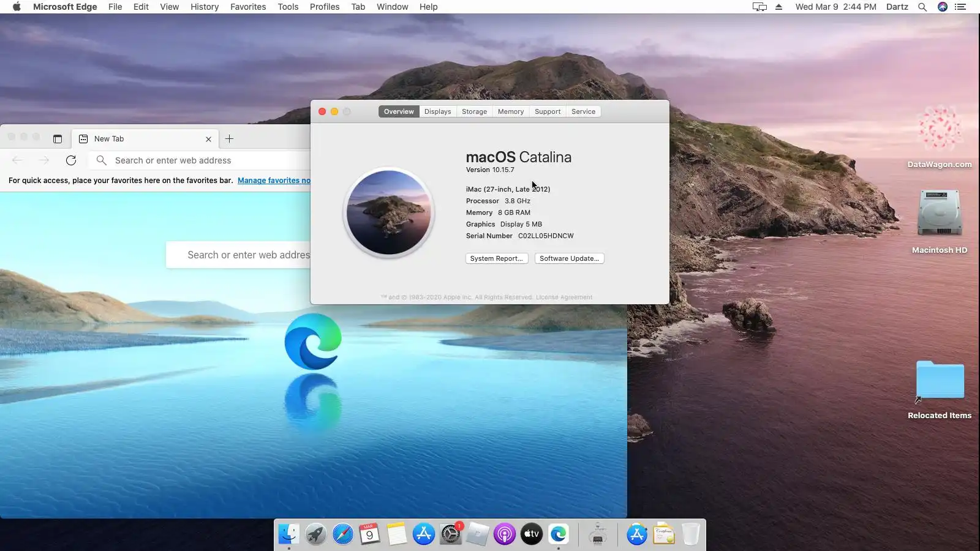This screenshot has height=551, width=980.
Task: Open the Trash in the Dock
Action: point(691,534)
